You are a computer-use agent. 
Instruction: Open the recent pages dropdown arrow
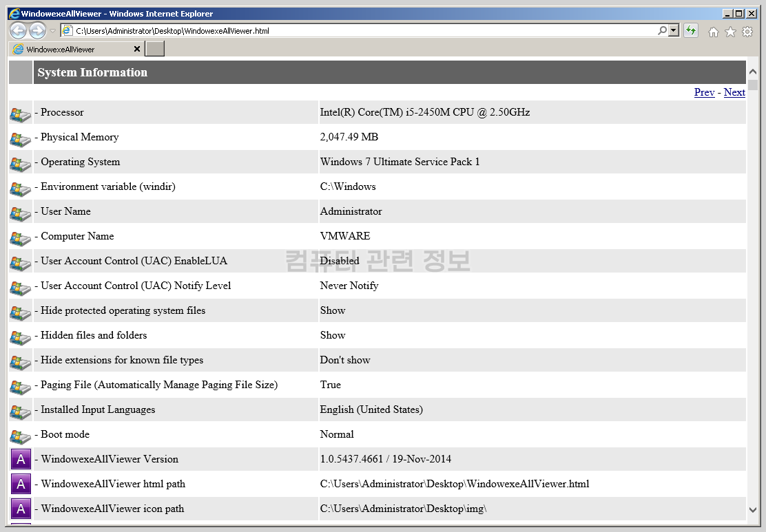coord(53,31)
